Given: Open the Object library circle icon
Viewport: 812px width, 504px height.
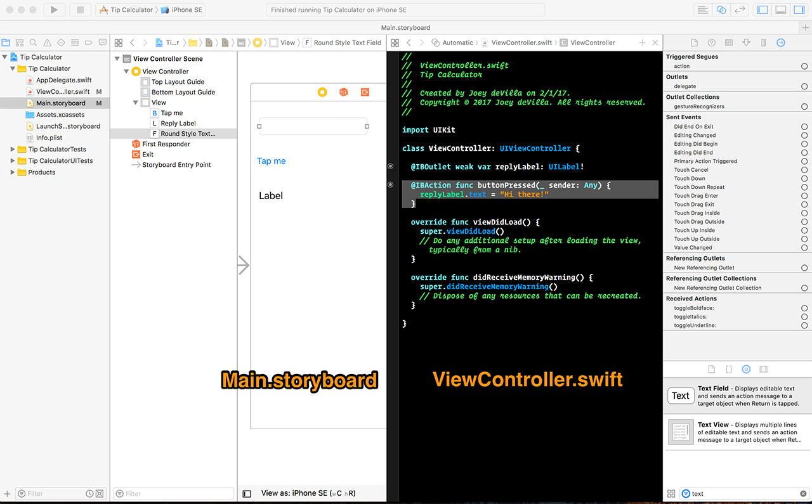Looking at the screenshot, I should 746,369.
